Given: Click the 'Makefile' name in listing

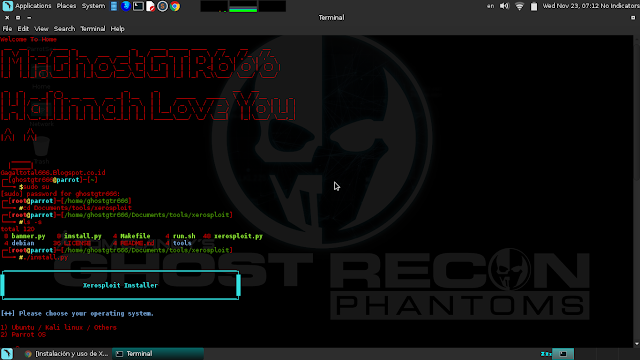Looking at the screenshot, I should pos(135,236).
